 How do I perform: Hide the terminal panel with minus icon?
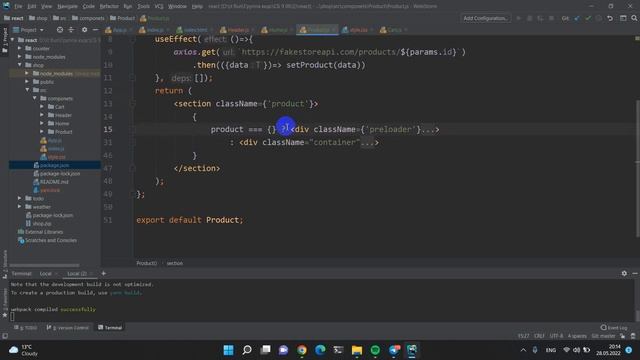[x=635, y=273]
